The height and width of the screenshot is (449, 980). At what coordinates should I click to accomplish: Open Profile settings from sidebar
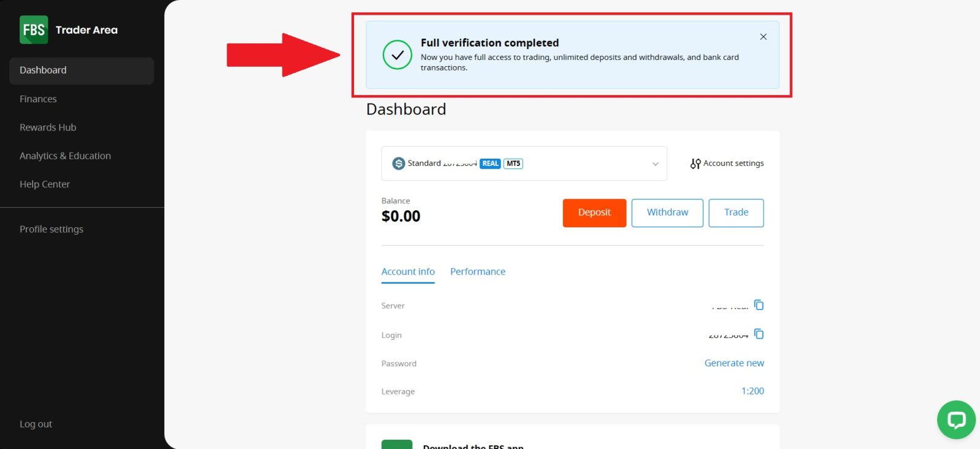(51, 229)
